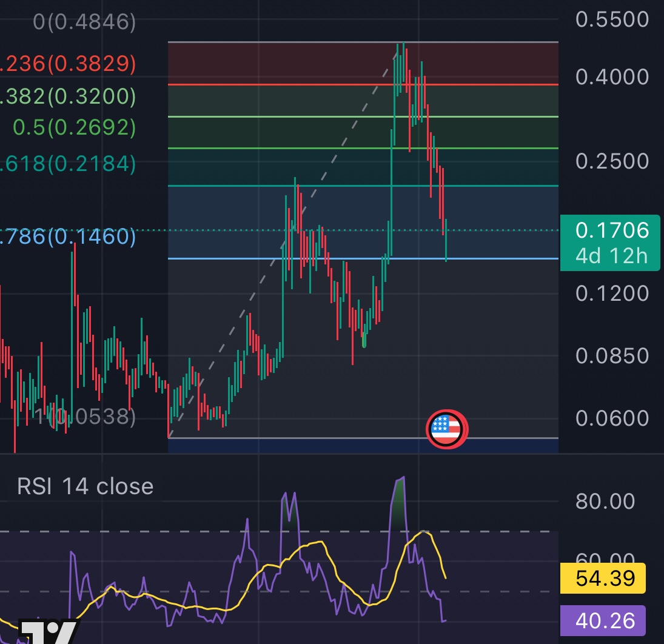Click the 4d 12h candle countdown timer
Screen dimensions: 664x644
pos(611,256)
